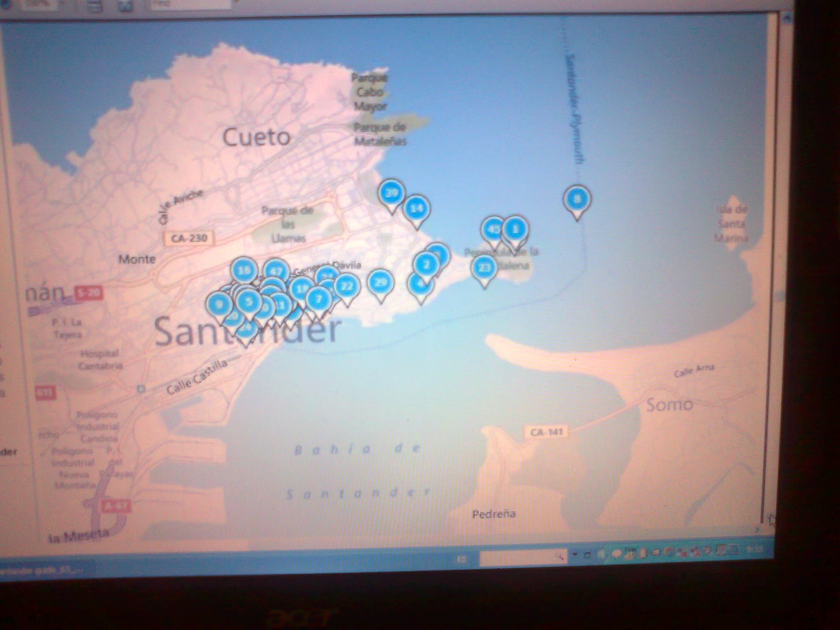
Task: Open the taskbar search dropdown arrow
Action: (x=574, y=555)
